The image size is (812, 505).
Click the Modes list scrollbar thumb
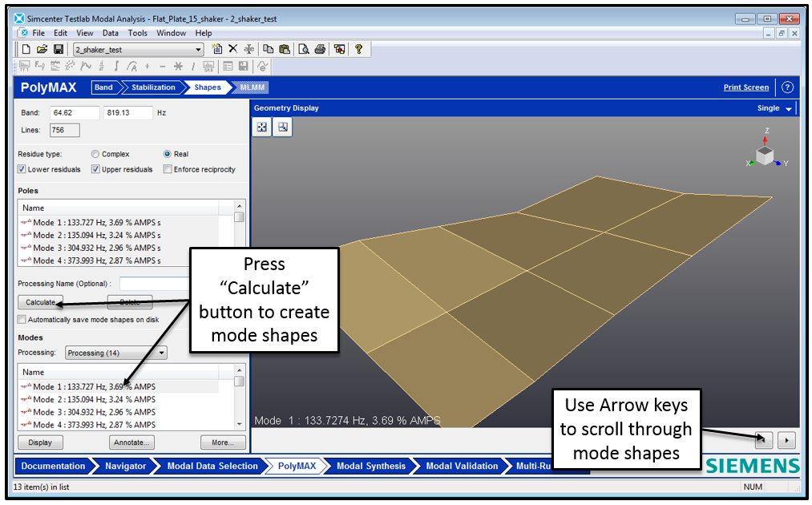(x=239, y=382)
